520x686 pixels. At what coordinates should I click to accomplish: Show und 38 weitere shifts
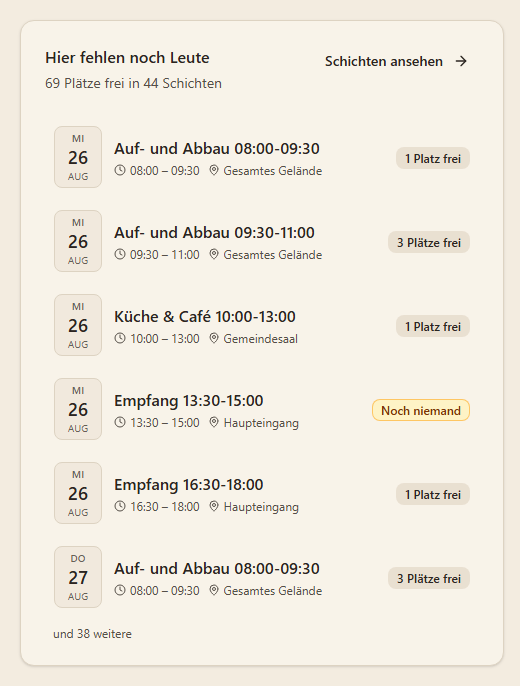[92, 634]
